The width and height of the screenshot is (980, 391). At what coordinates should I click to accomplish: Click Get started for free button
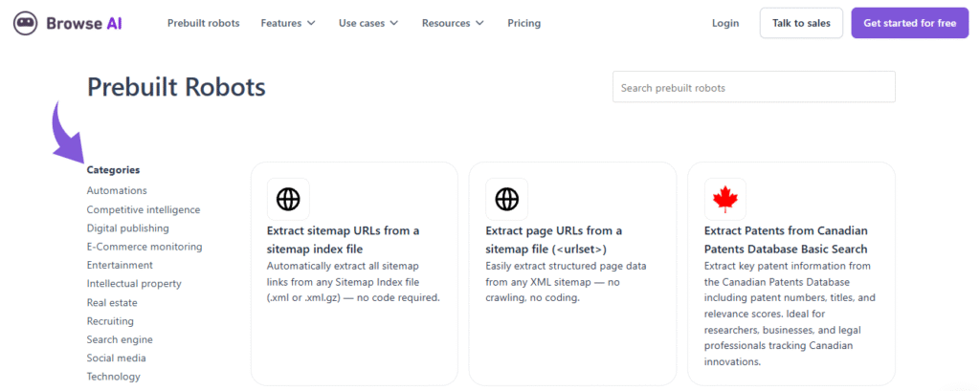pyautogui.click(x=909, y=23)
